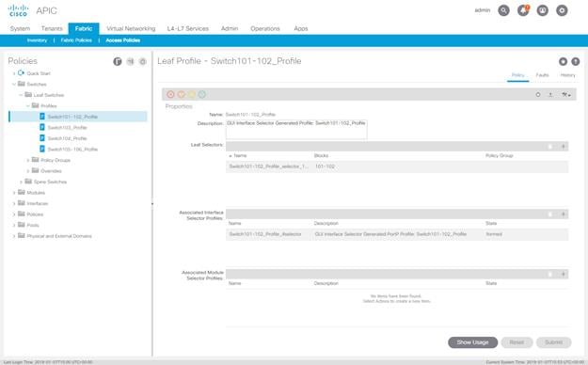Click the Reset button
This screenshot has height=365, width=588.
(x=516, y=342)
